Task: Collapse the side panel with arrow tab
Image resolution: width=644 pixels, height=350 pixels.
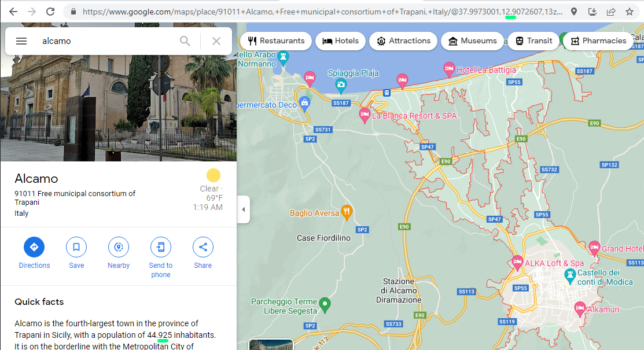Action: (243, 209)
